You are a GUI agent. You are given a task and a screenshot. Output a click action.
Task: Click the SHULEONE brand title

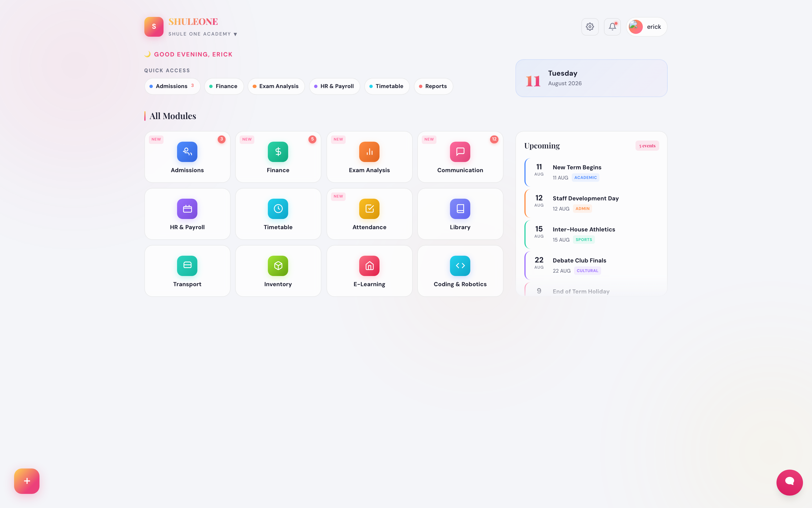(193, 22)
